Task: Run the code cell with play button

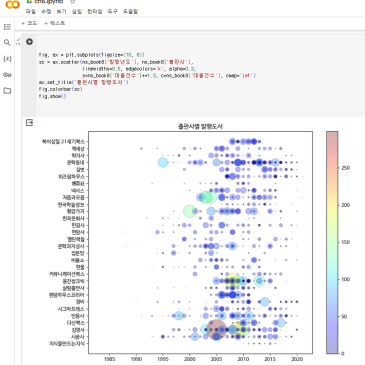Action: pyautogui.click(x=29, y=42)
